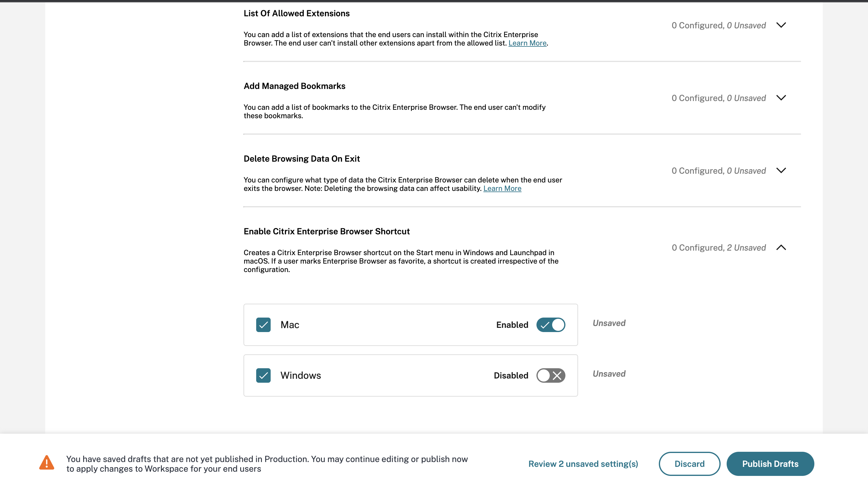
Task: Click Discard to remove unsaved settings
Action: [x=689, y=464]
